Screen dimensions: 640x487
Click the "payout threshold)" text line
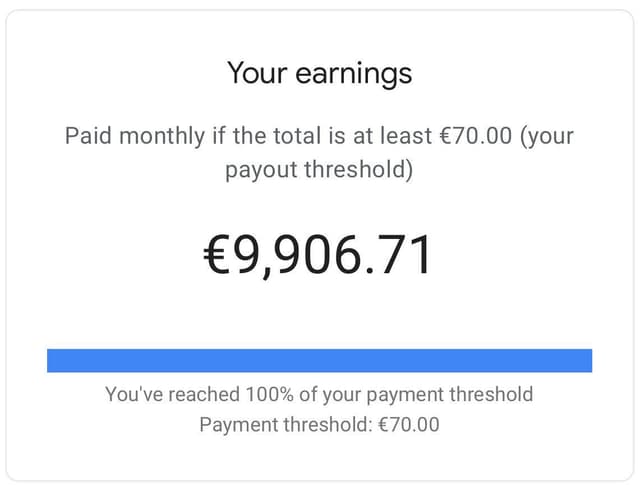[x=319, y=169]
